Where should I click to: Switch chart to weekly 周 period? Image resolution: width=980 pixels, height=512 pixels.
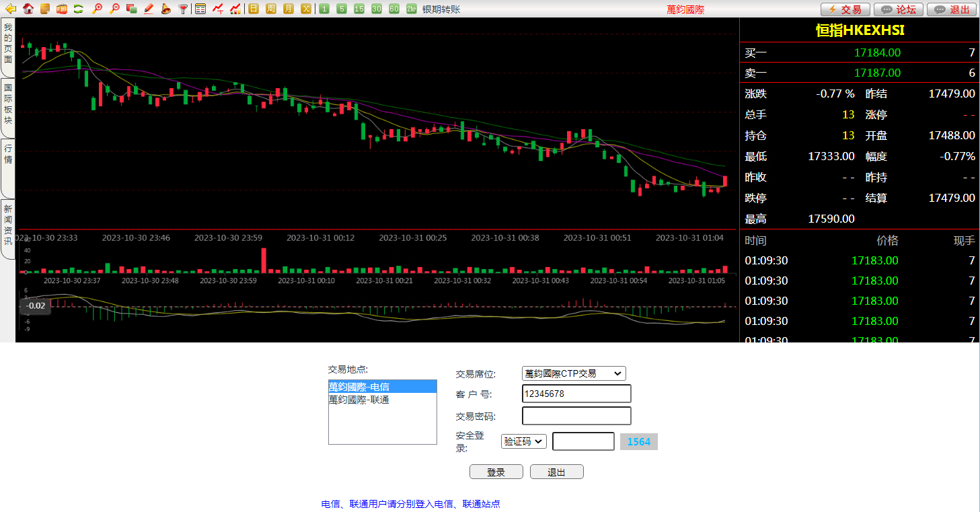pyautogui.click(x=270, y=9)
